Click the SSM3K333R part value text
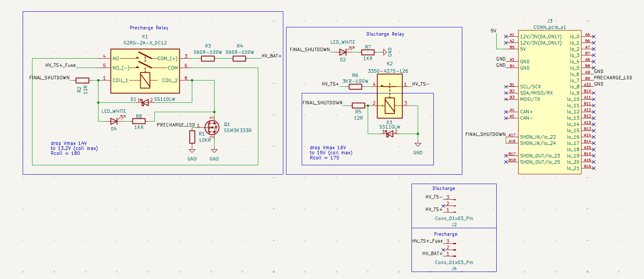This screenshot has width=644, height=279. point(238,131)
